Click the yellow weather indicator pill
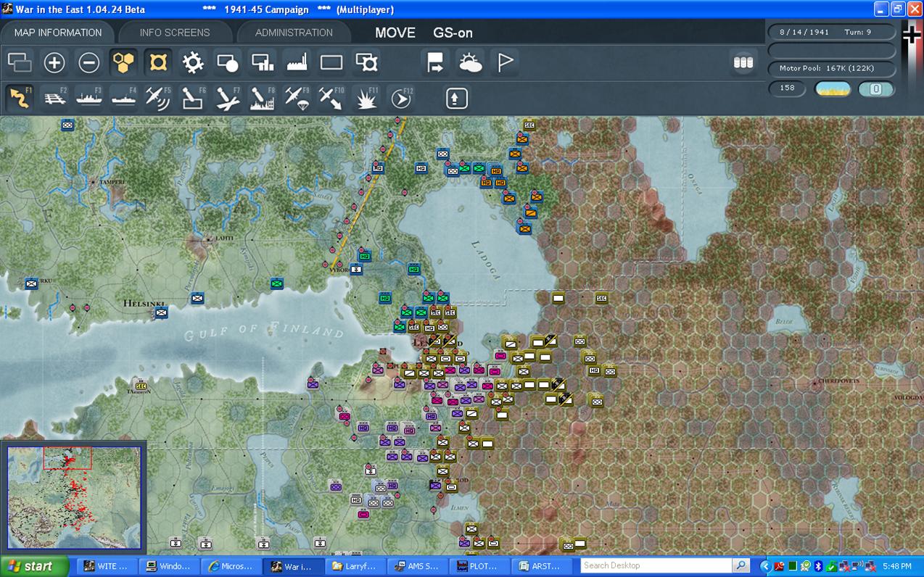 (833, 89)
